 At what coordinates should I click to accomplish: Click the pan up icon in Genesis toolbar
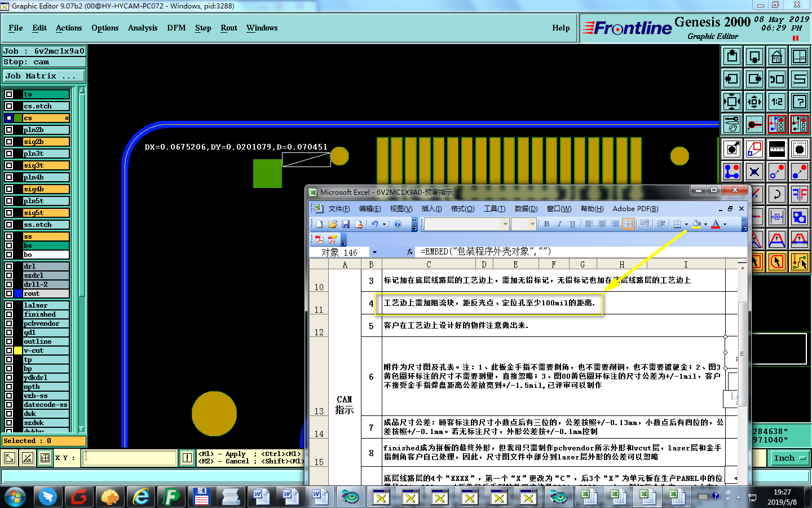[732, 56]
